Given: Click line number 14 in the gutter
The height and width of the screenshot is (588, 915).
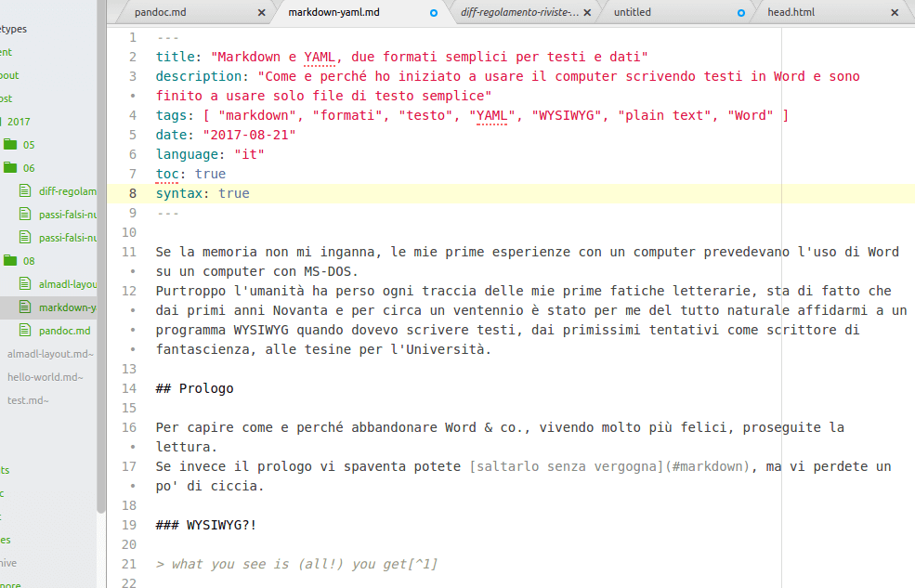Looking at the screenshot, I should (131, 388).
